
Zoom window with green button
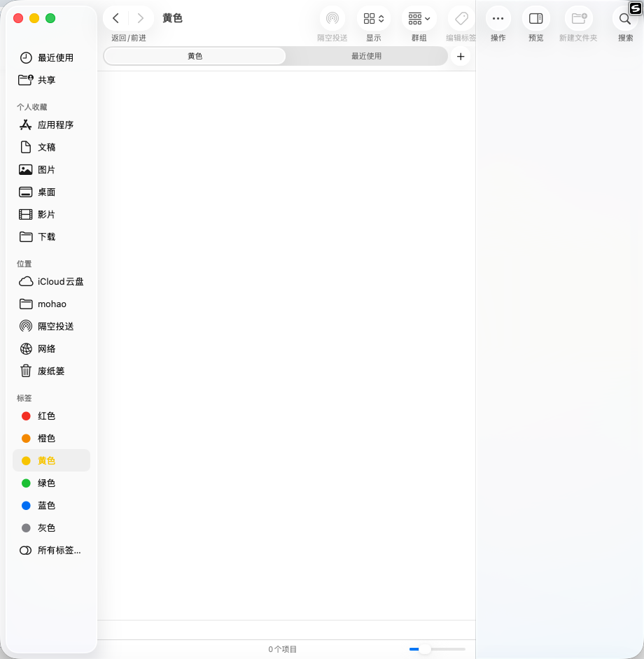50,18
